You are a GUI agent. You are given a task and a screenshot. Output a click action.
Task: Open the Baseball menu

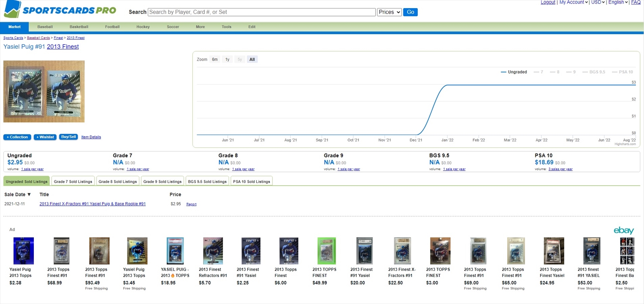coord(45,27)
